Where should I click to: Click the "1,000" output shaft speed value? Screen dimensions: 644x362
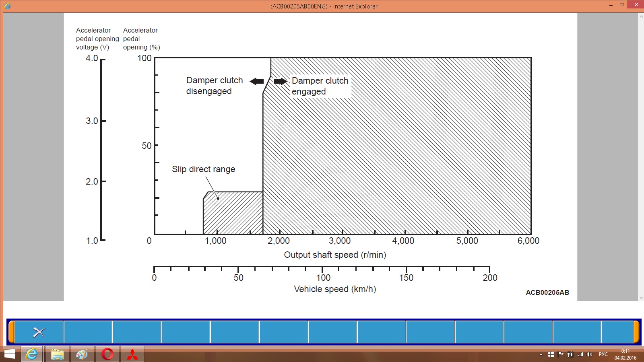tap(216, 241)
